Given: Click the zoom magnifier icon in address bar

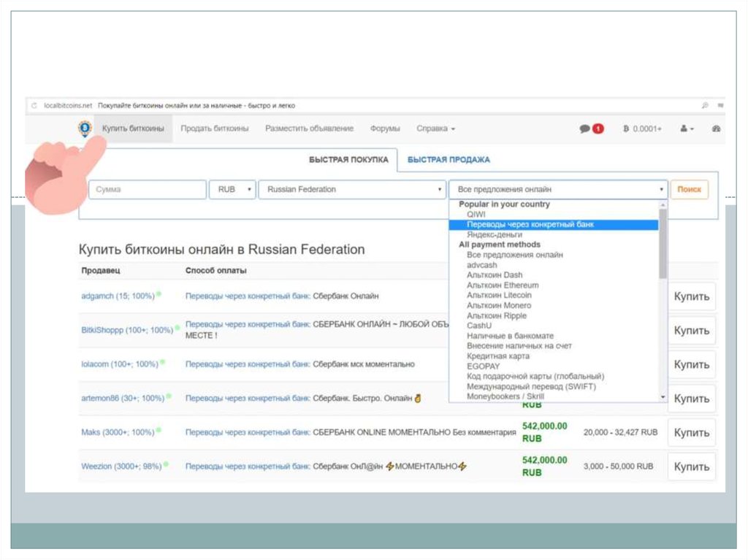Looking at the screenshot, I should [x=705, y=105].
